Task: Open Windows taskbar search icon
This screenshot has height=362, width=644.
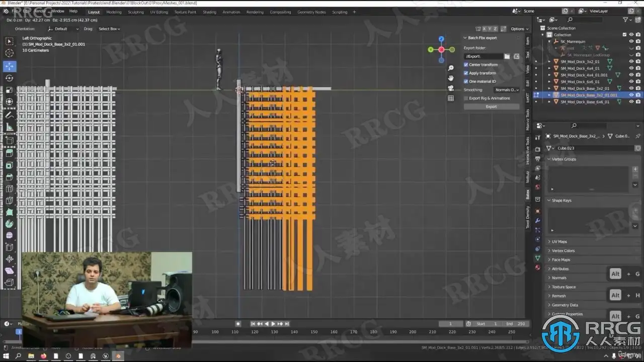Action: [x=19, y=356]
